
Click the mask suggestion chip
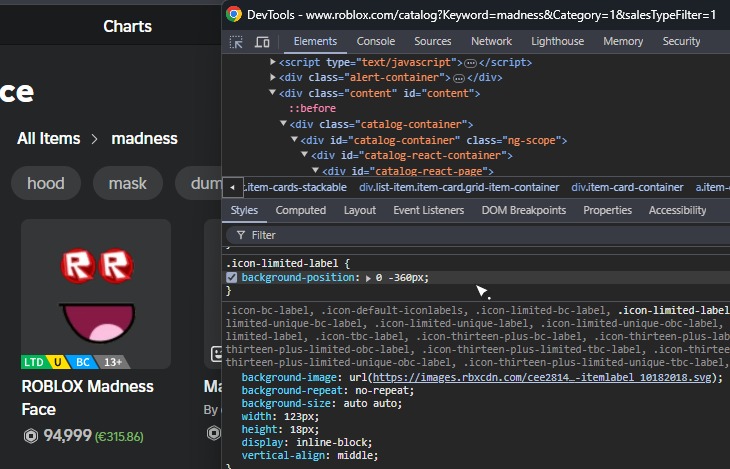(128, 183)
